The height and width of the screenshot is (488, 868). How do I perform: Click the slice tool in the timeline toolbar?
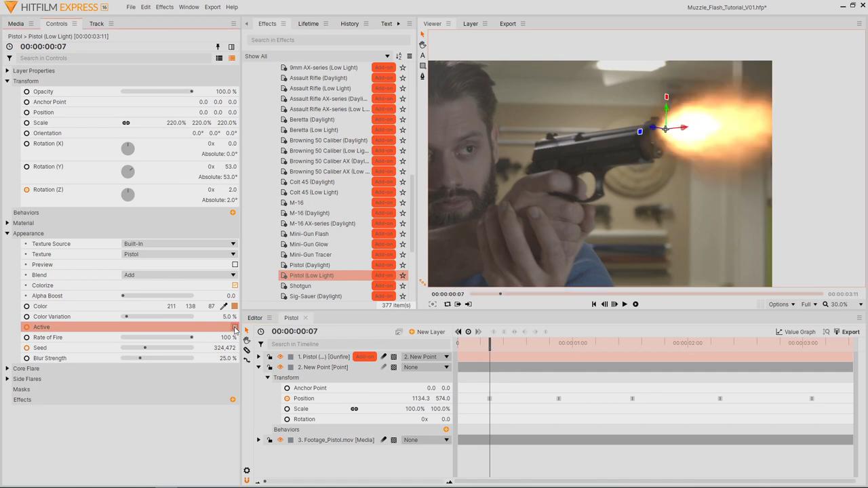coord(247,350)
